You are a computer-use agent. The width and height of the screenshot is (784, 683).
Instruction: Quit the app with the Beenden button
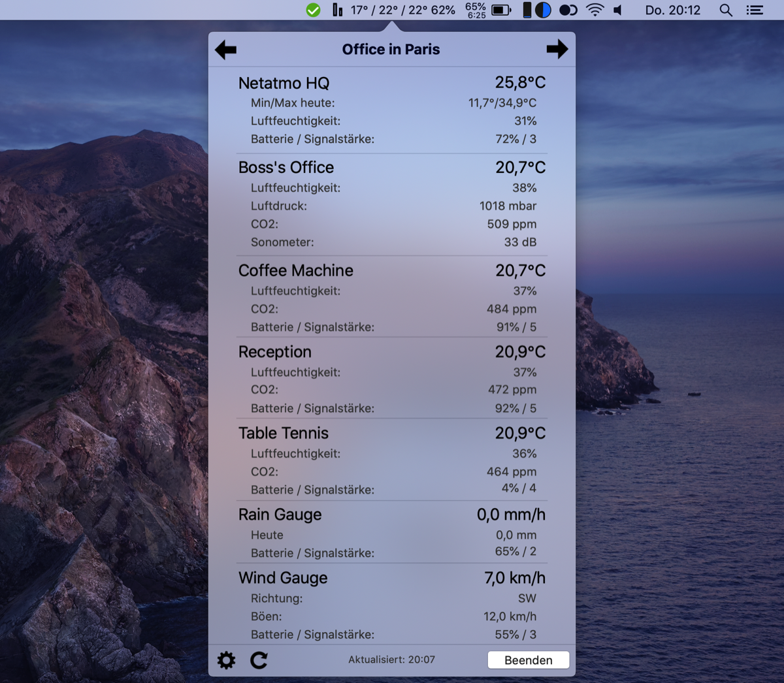[x=529, y=660]
